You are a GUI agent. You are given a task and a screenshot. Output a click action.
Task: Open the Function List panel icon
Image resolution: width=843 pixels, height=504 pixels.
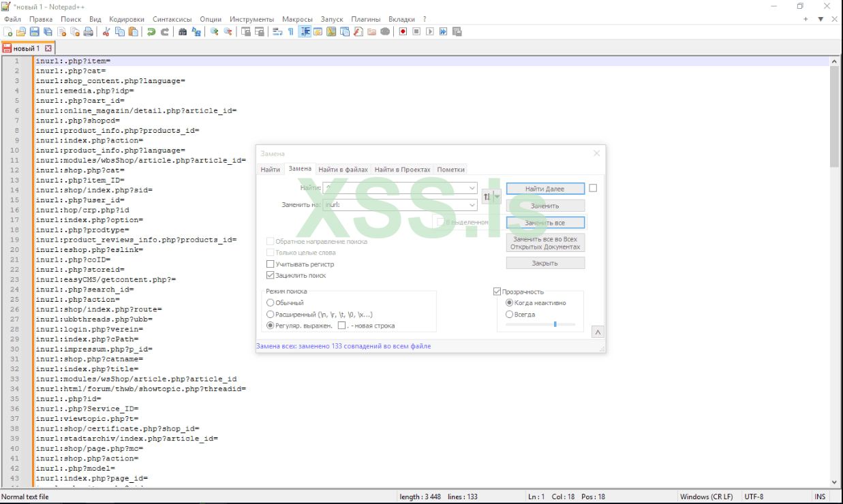358,31
